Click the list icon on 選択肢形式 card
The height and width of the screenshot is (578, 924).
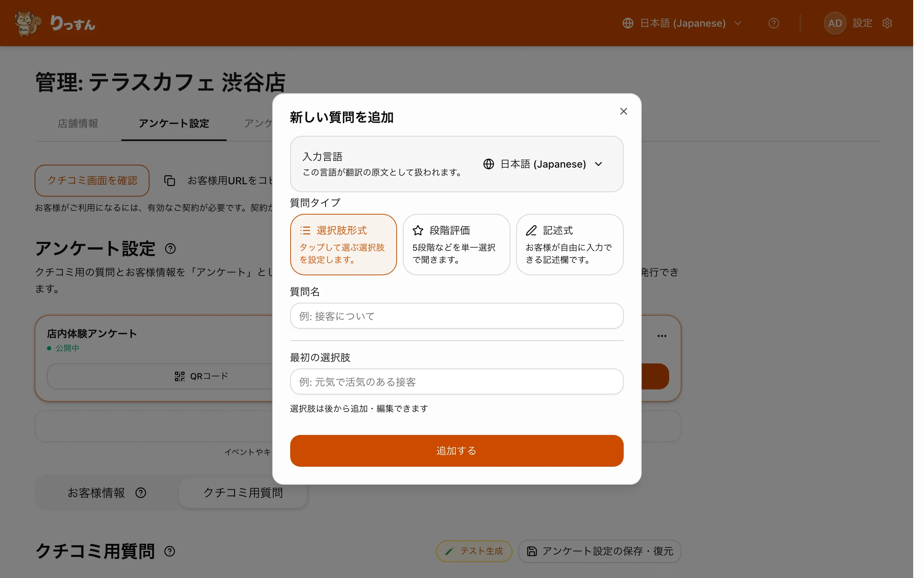tap(305, 230)
